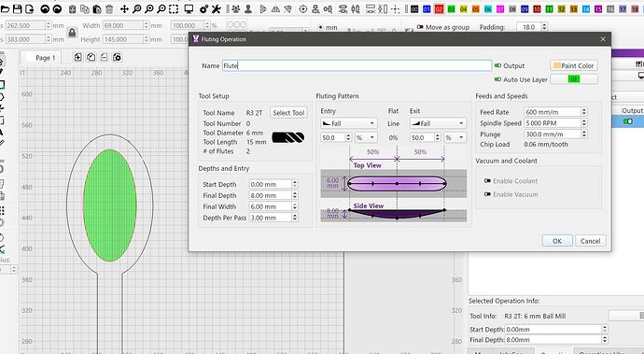Open the Exit Fall dropdown

(x=438, y=123)
